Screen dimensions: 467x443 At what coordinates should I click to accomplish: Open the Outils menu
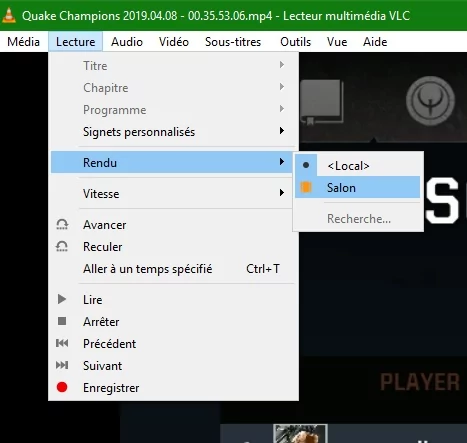point(295,42)
